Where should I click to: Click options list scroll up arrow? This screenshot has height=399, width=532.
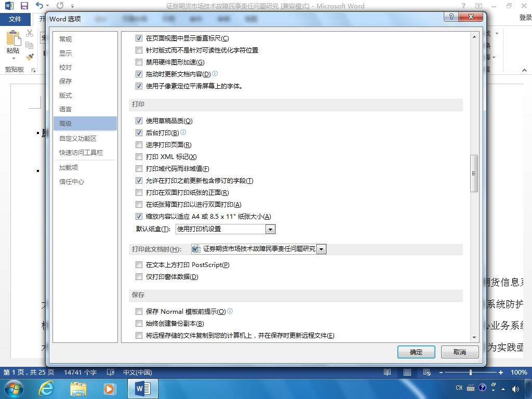point(474,37)
